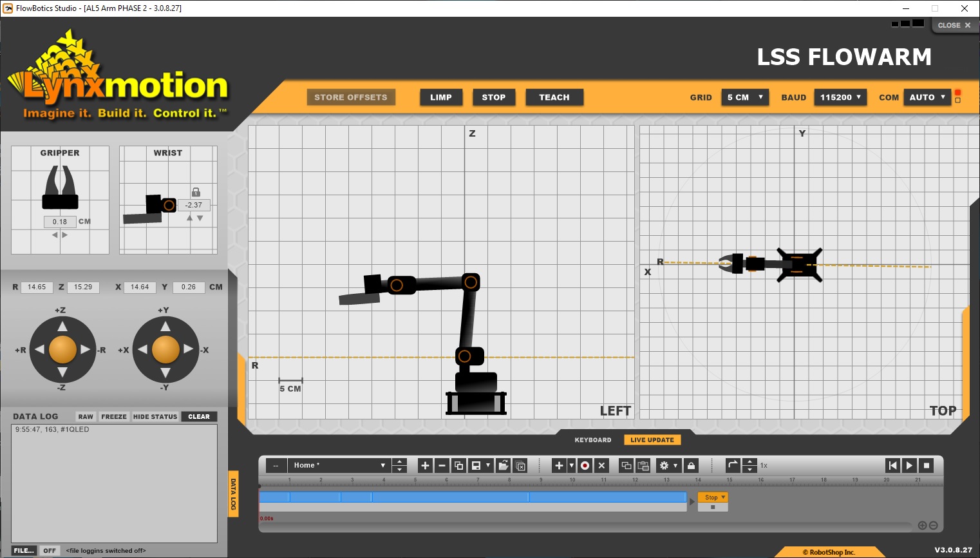Clear the data log
980x558 pixels.
(199, 417)
